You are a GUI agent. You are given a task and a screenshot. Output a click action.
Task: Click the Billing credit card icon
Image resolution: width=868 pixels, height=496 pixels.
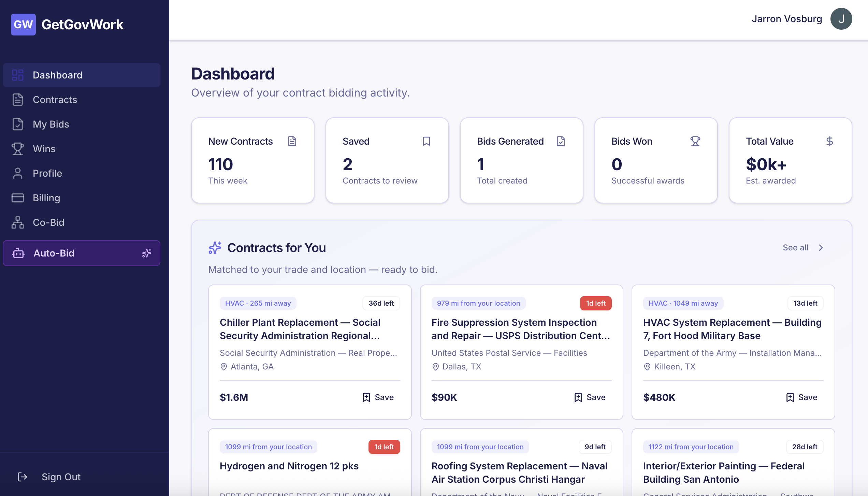coord(18,198)
